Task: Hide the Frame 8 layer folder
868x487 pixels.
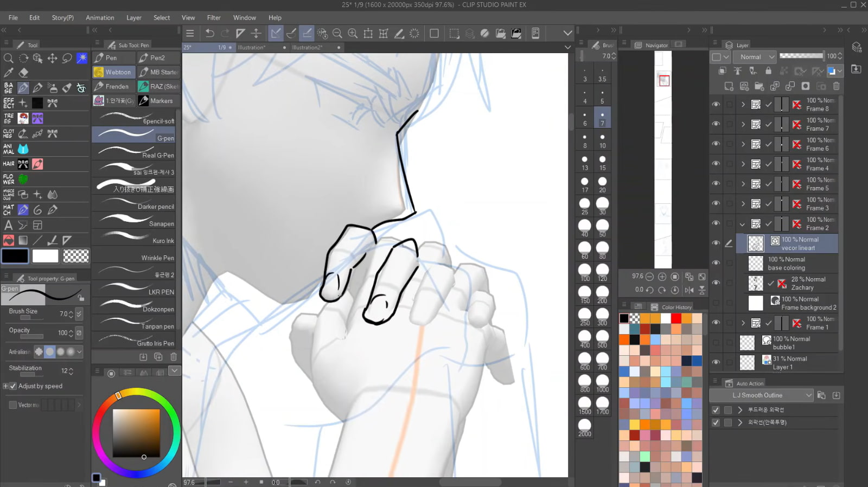Action: point(716,104)
